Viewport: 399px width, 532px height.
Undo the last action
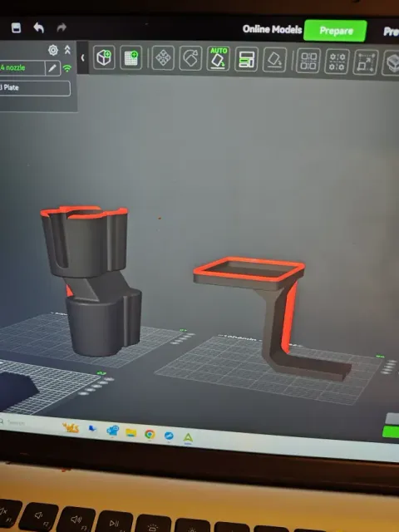(39, 27)
